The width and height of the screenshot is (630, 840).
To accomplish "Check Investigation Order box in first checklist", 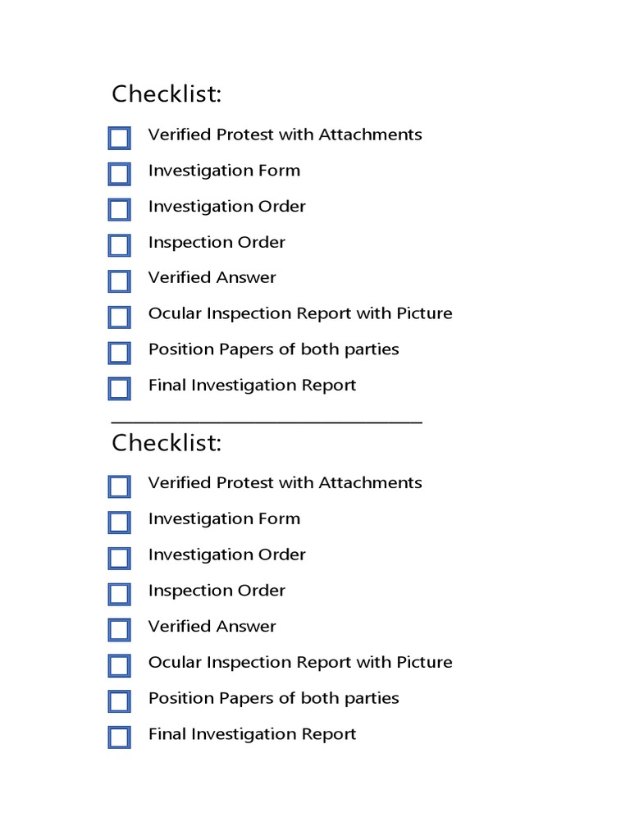I will click(x=119, y=209).
